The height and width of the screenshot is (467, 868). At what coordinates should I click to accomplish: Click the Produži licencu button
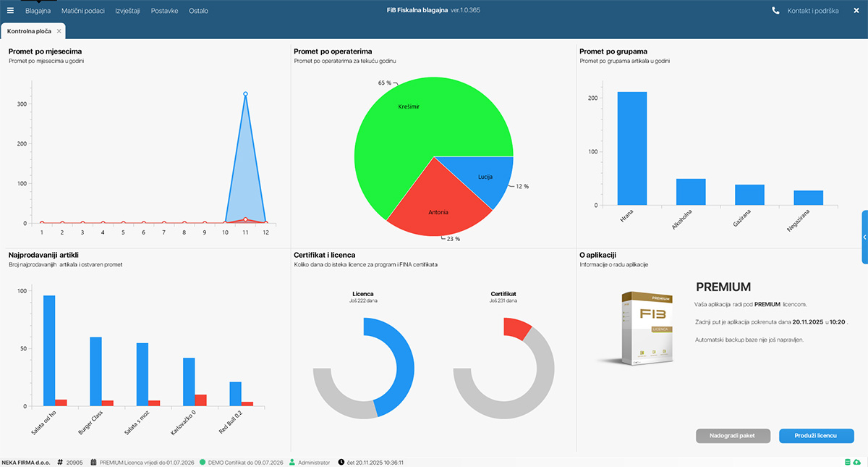[x=816, y=436]
